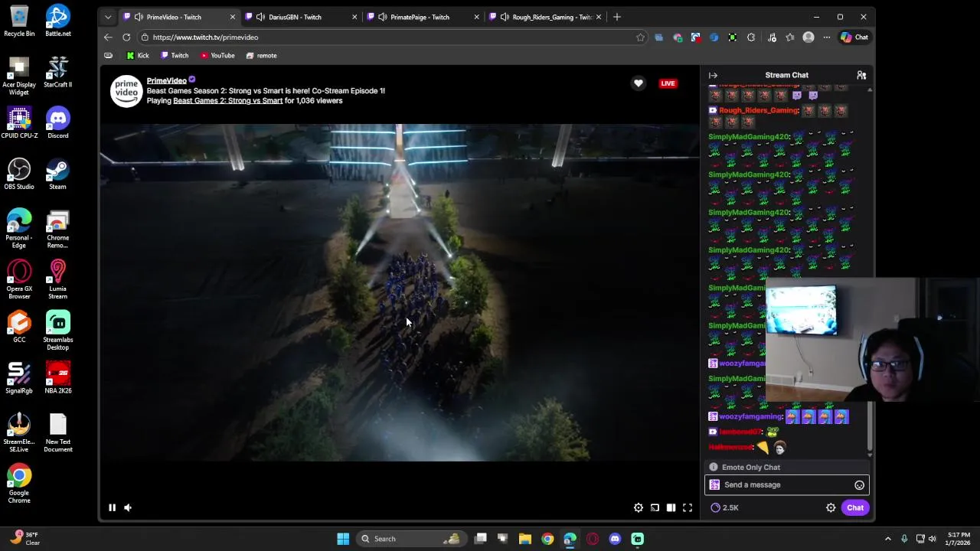The height and width of the screenshot is (551, 980).
Task: Select the Steam desktop icon
Action: pos(58,174)
